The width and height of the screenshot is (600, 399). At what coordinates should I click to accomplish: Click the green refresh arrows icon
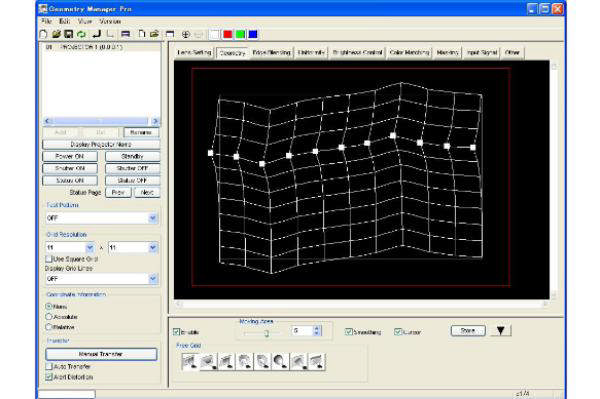click(x=82, y=34)
